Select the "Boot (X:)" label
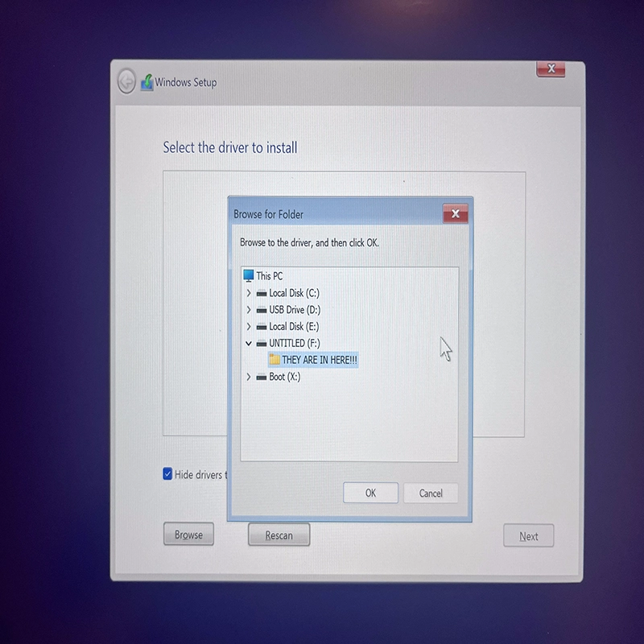644x644 pixels. click(x=285, y=377)
